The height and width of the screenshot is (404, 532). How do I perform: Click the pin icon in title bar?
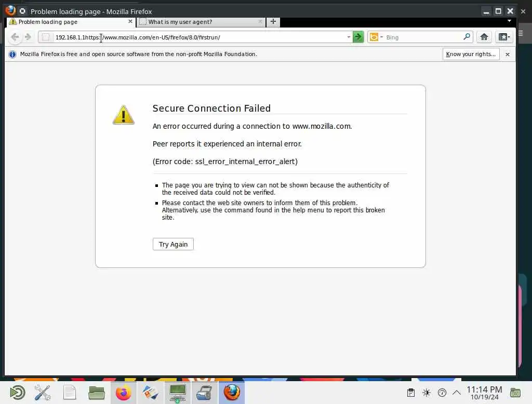pyautogui.click(x=22, y=11)
